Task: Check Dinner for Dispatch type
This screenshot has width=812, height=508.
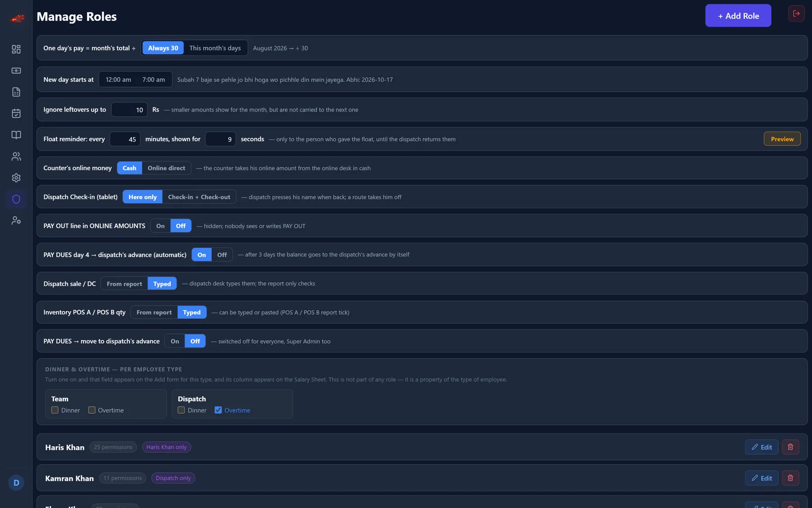Action: [181, 410]
